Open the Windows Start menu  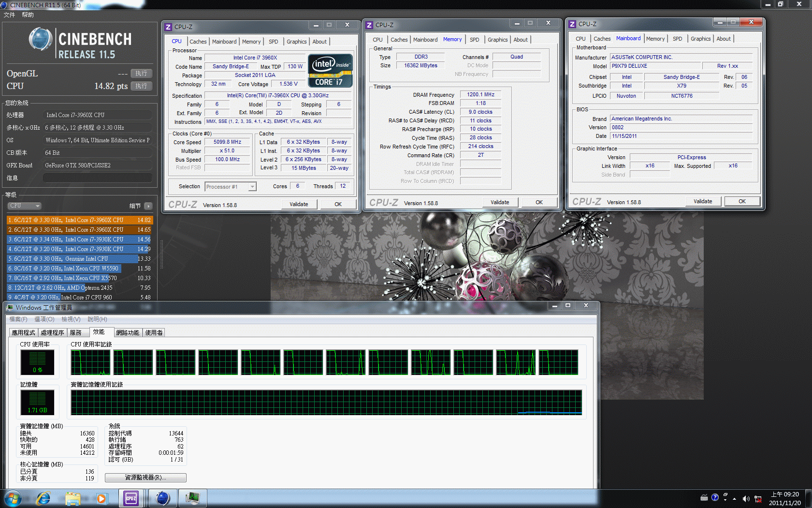(13, 498)
